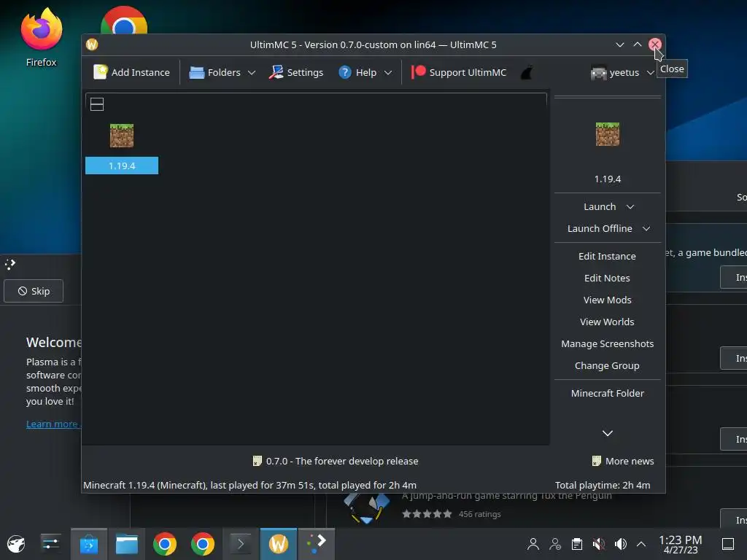Image resolution: width=747 pixels, height=560 pixels.
Task: Click the black cat icon in toolbar
Action: coord(527,72)
